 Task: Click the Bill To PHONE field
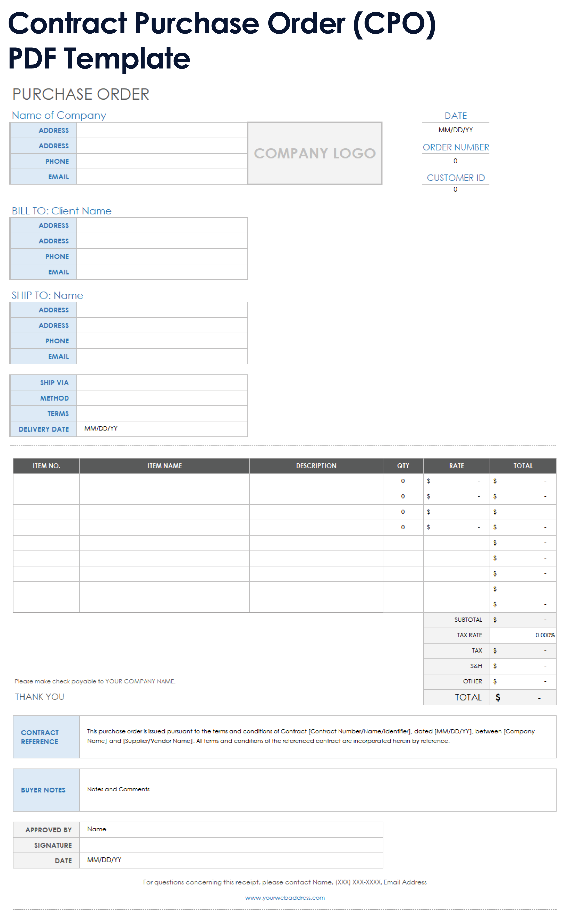coord(161,256)
